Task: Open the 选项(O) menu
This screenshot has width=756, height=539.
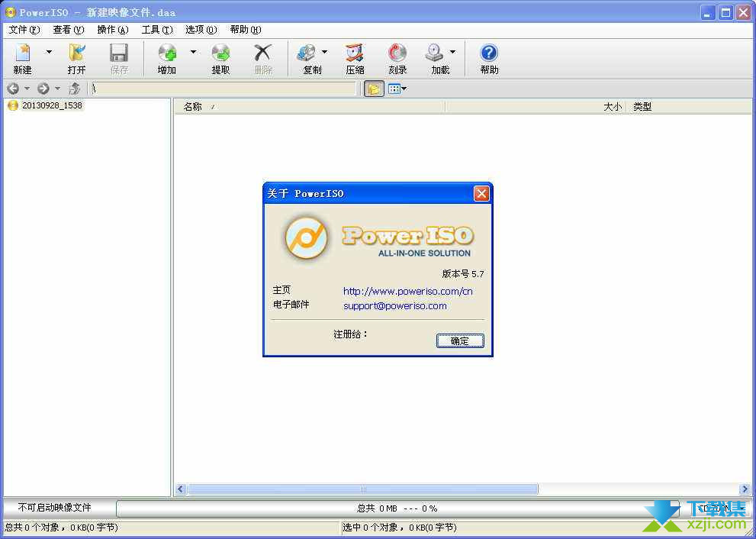Action: point(201,30)
